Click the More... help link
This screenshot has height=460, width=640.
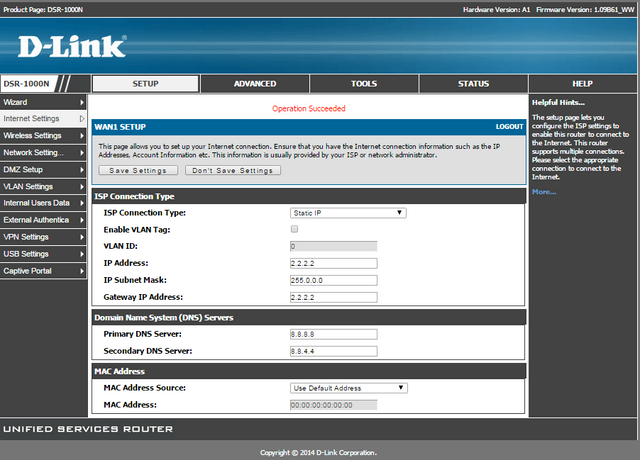(x=544, y=192)
